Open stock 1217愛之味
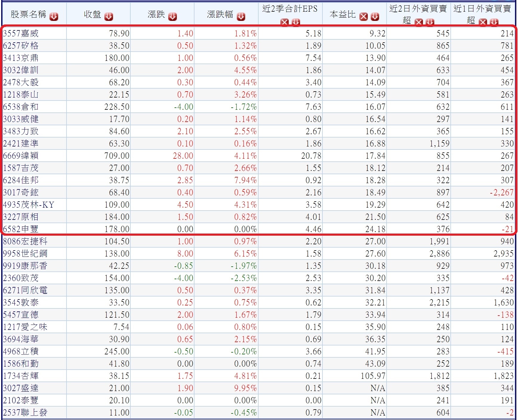Image resolution: width=519 pixels, height=420 pixels. [25, 327]
